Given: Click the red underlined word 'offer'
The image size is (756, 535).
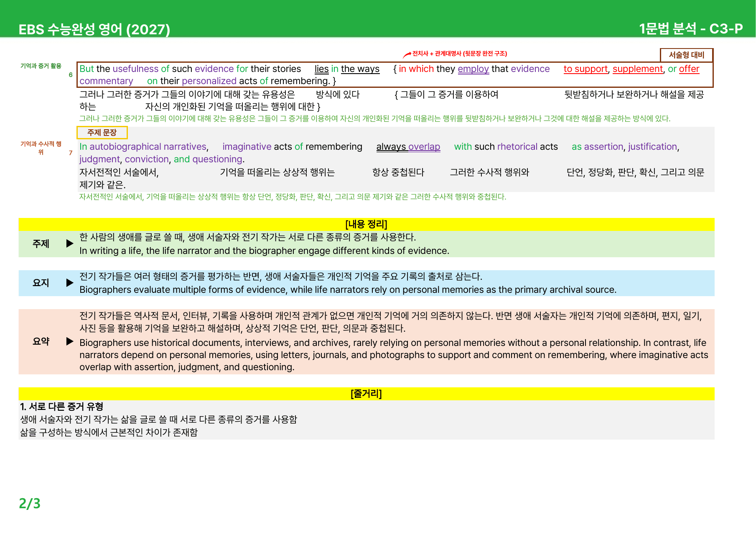Looking at the screenshot, I should pos(689,69).
